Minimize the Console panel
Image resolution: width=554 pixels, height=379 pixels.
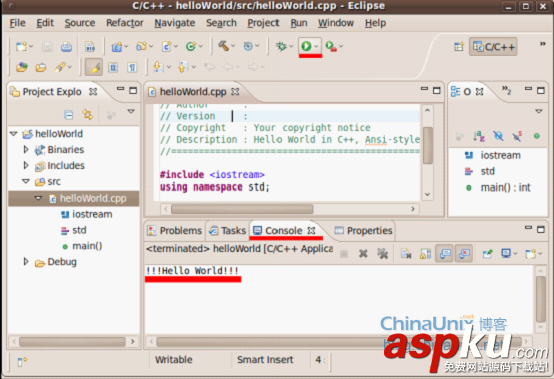point(528,228)
